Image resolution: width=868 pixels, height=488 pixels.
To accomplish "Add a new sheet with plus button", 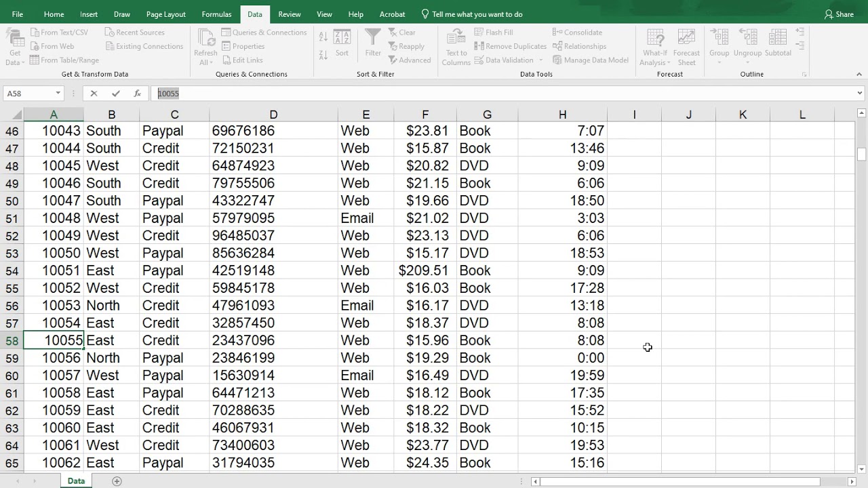I will pos(117,481).
